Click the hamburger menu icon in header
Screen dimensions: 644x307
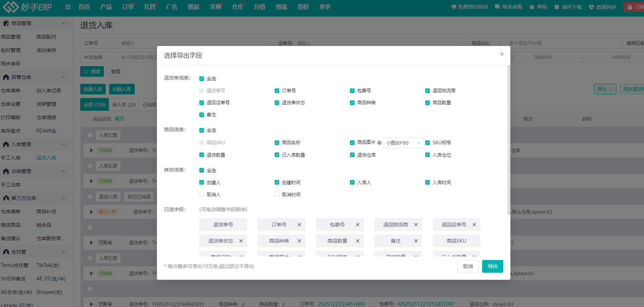coord(68,7)
